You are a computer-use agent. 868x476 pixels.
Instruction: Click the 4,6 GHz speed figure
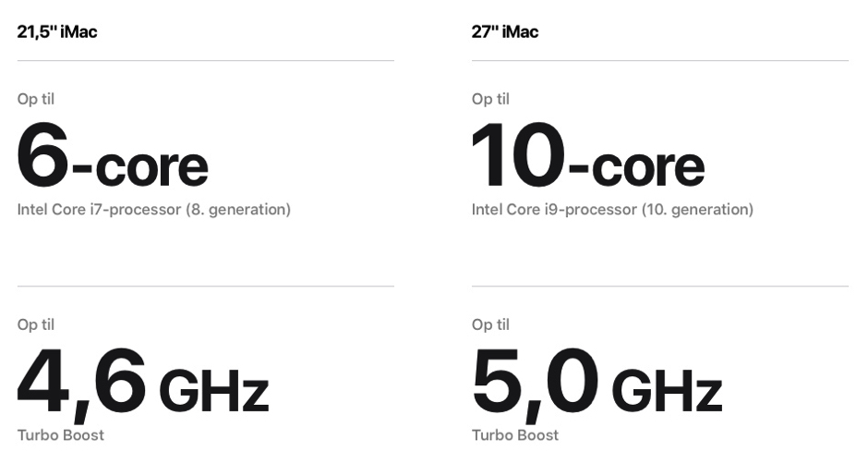143,382
